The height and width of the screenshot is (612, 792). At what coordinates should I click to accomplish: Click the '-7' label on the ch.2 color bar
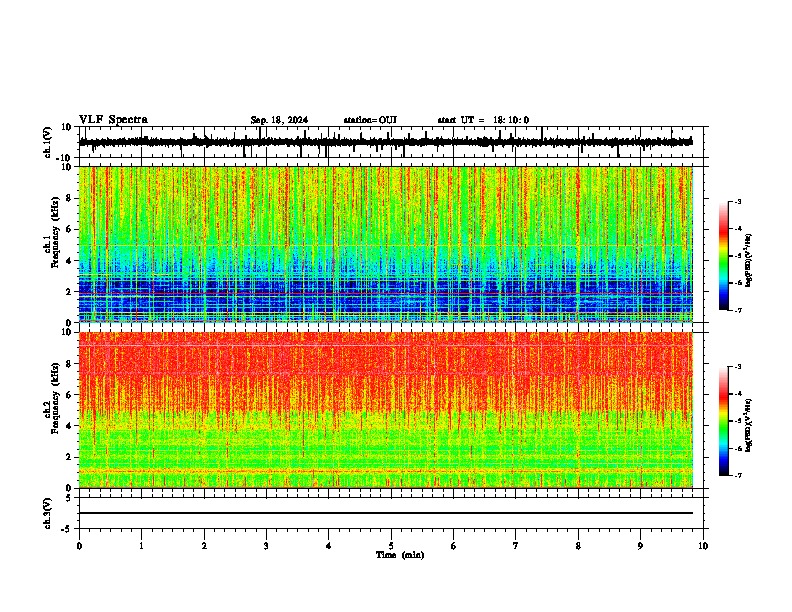[x=737, y=475]
